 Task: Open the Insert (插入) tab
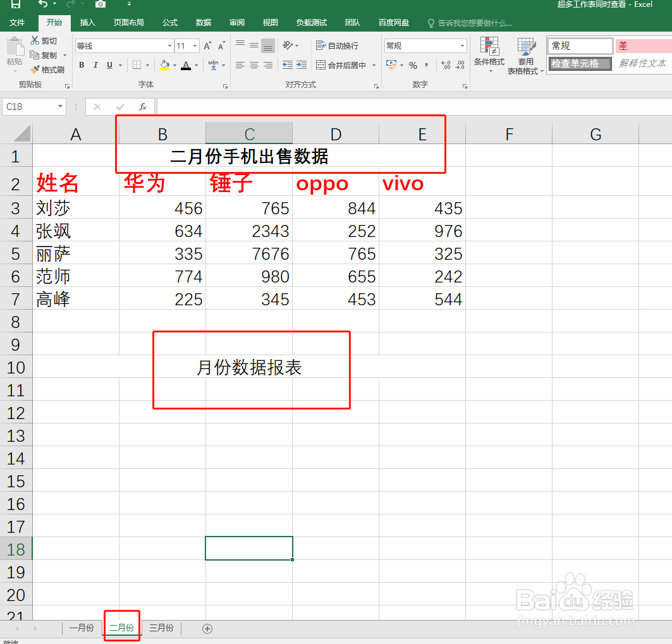pos(87,23)
